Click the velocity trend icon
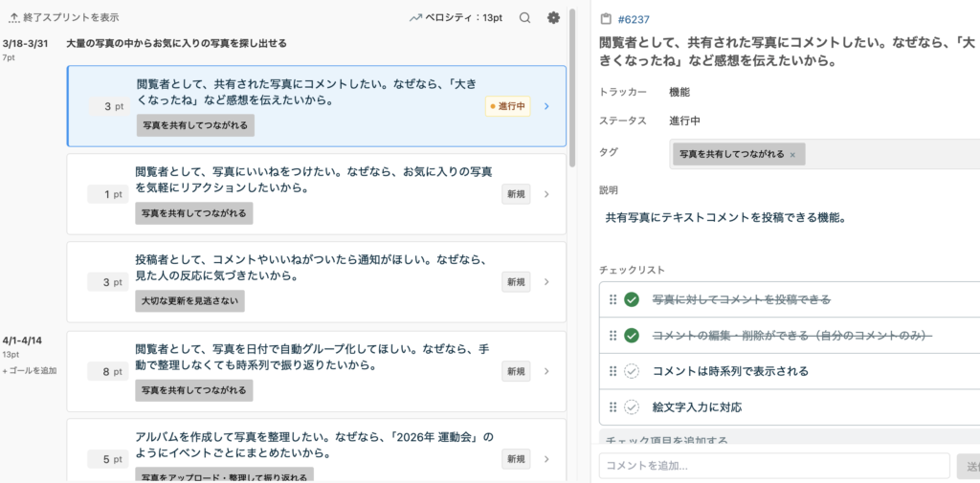The height and width of the screenshot is (483, 980). pyautogui.click(x=415, y=17)
